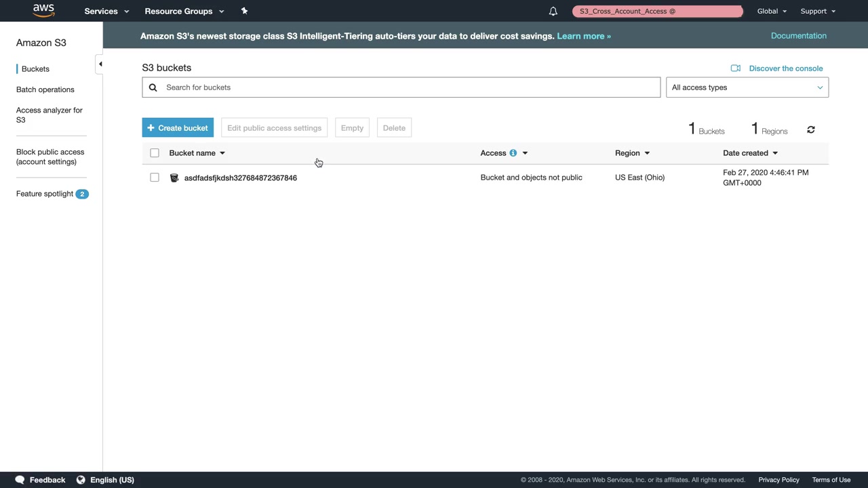This screenshot has width=868, height=488.
Task: Change language from English (US)
Action: coord(112,480)
